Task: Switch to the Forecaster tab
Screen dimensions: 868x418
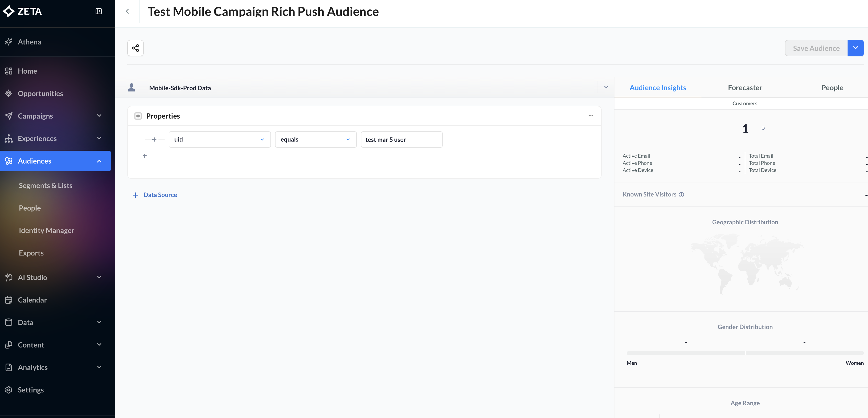Action: (x=745, y=88)
